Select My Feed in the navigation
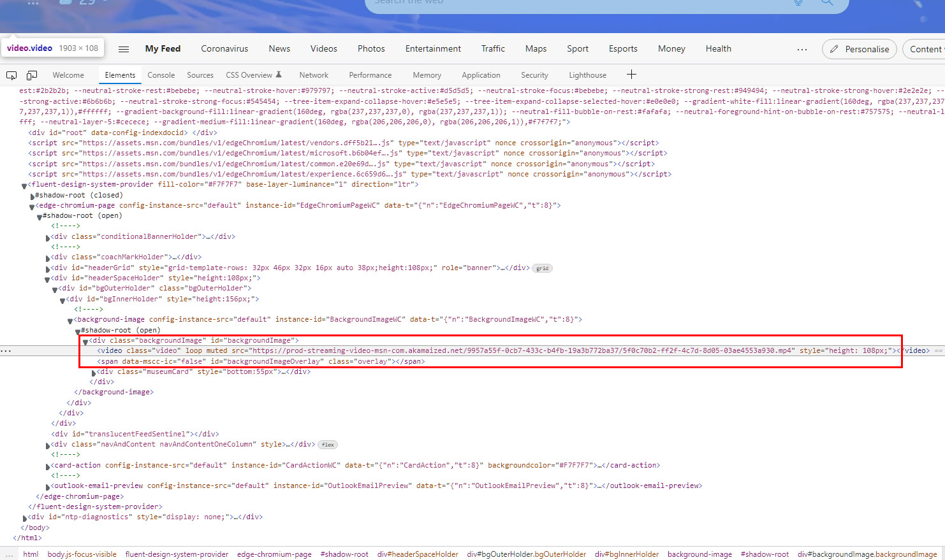The height and width of the screenshot is (560, 945). click(163, 48)
